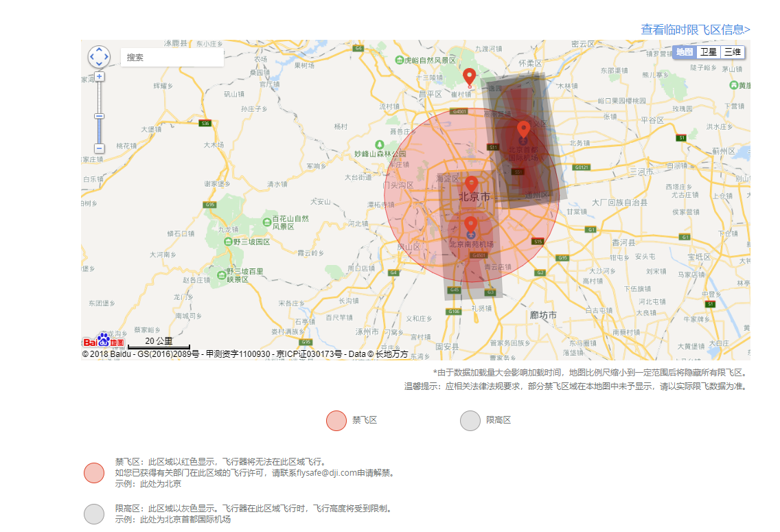Click the Baidu map logo
Image resolution: width=780 pixels, height=532 pixels.
point(104,340)
